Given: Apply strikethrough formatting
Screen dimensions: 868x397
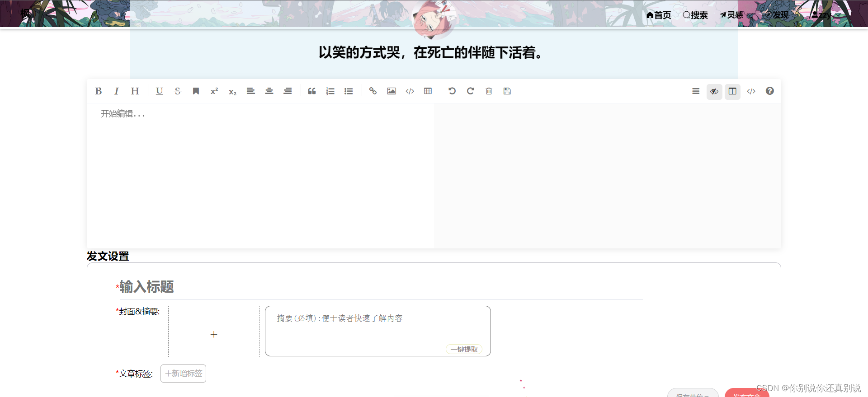Looking at the screenshot, I should 178,91.
